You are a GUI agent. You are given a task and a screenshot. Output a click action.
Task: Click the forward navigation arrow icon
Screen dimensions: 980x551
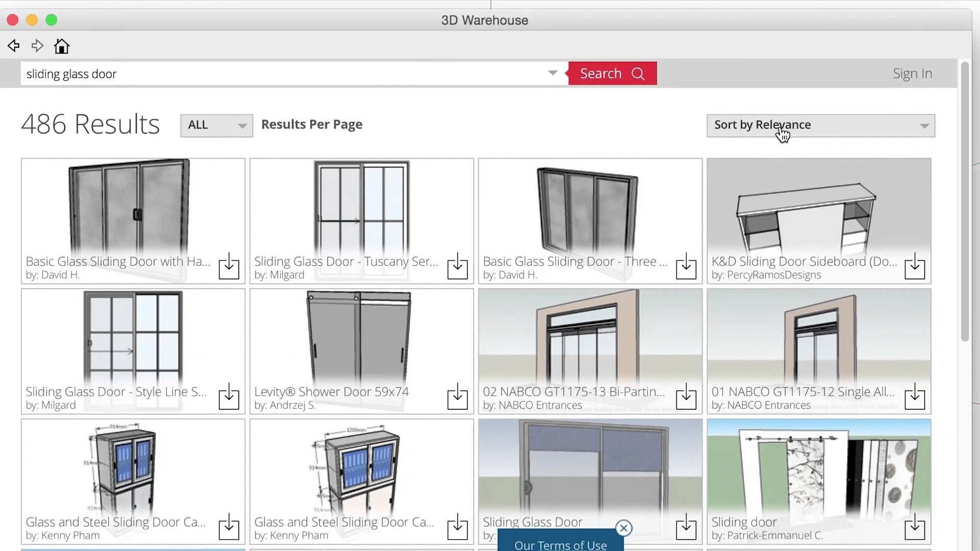[x=37, y=45]
